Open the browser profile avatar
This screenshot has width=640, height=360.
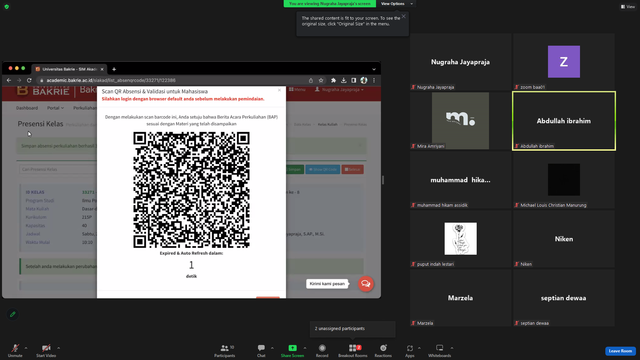coord(364,80)
